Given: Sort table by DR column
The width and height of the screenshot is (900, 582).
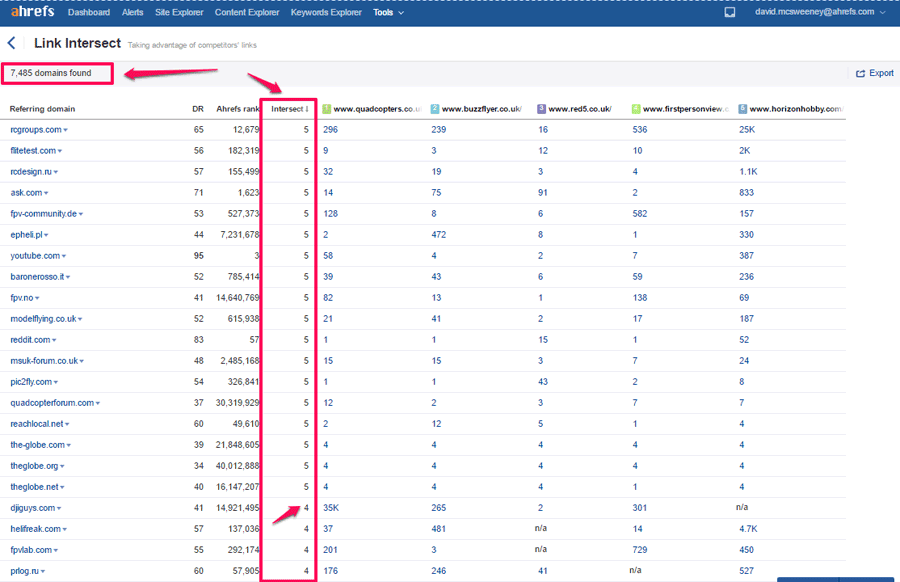Looking at the screenshot, I should click(x=198, y=109).
